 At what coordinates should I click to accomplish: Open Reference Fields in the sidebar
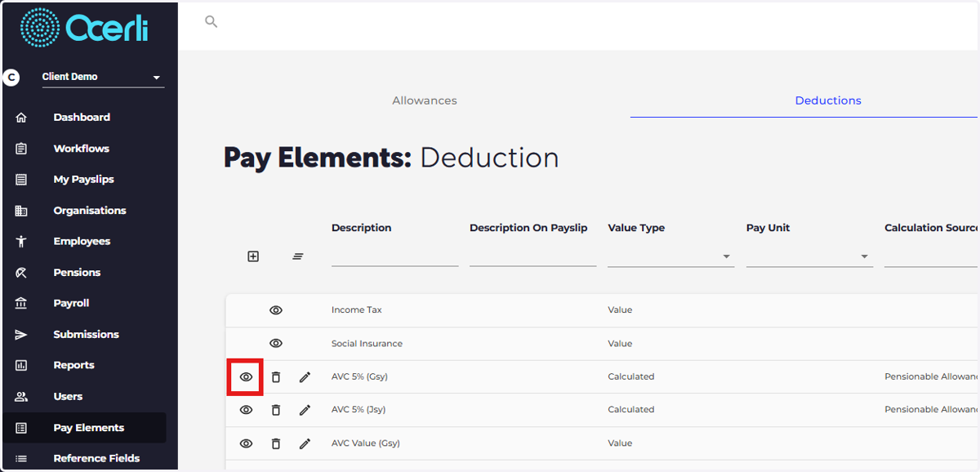(x=96, y=459)
